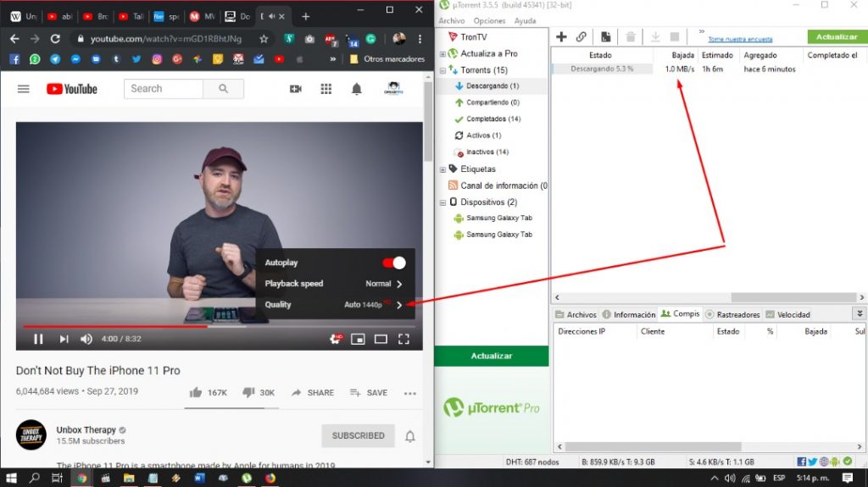Pause the playing video
868x487 pixels.
(38, 339)
